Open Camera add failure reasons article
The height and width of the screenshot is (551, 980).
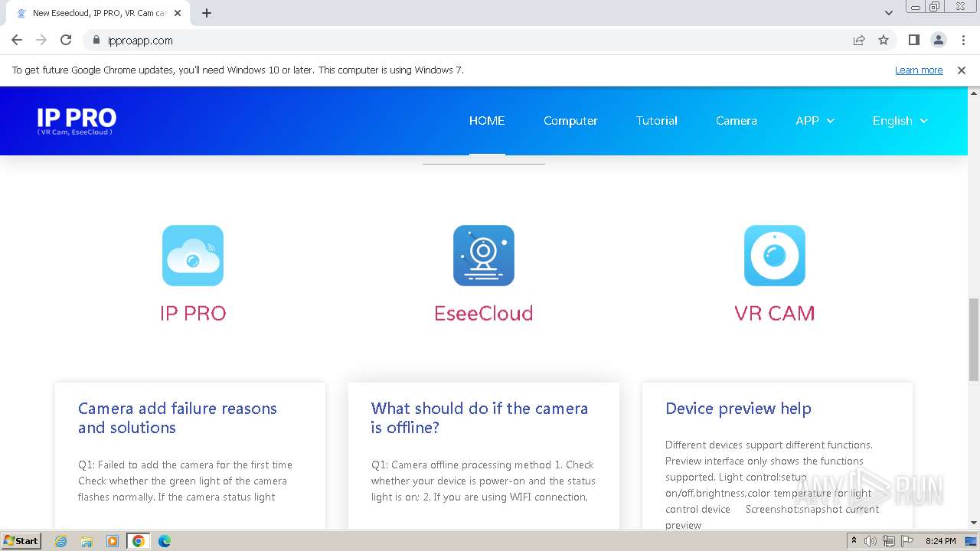click(178, 418)
